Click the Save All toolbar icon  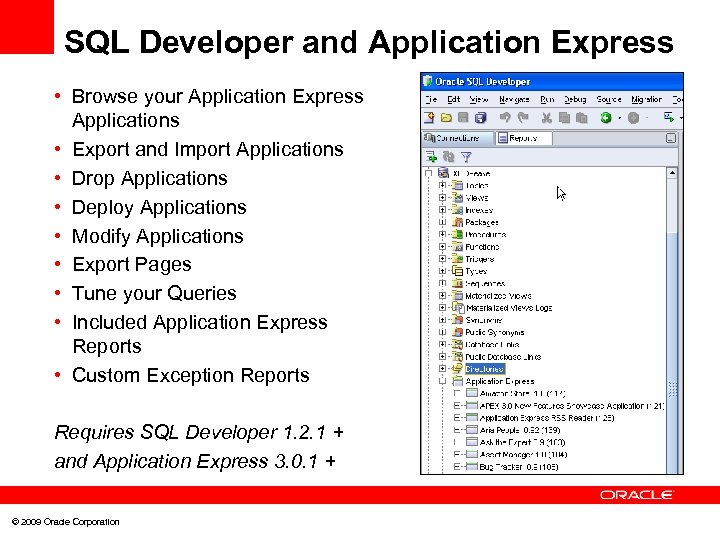click(x=480, y=118)
